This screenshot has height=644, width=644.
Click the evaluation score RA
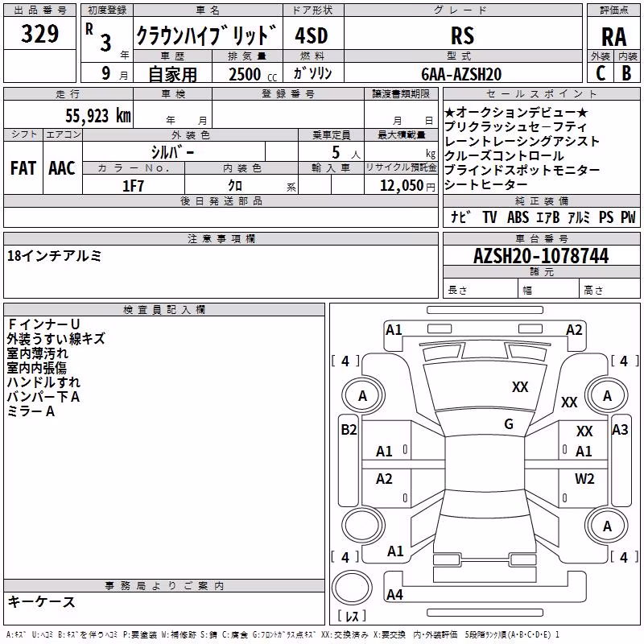[613, 37]
